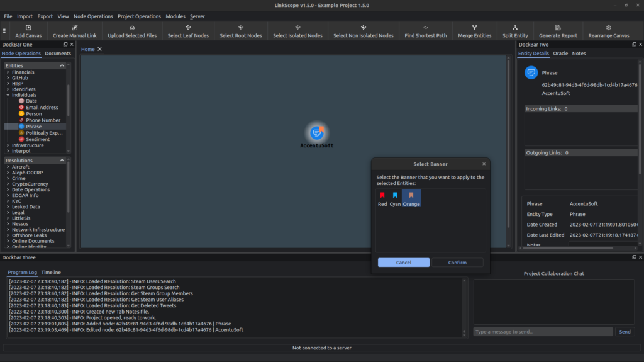Cancel the Select Banner dialog
Screen dimensions: 644x362
coord(404,263)
